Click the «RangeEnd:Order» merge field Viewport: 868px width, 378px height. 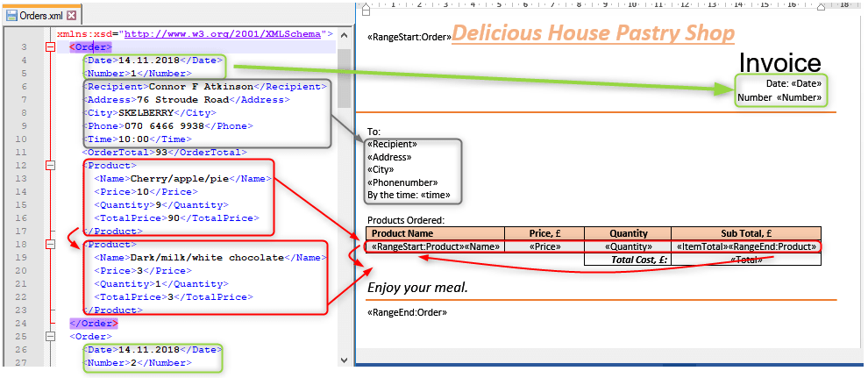click(408, 312)
